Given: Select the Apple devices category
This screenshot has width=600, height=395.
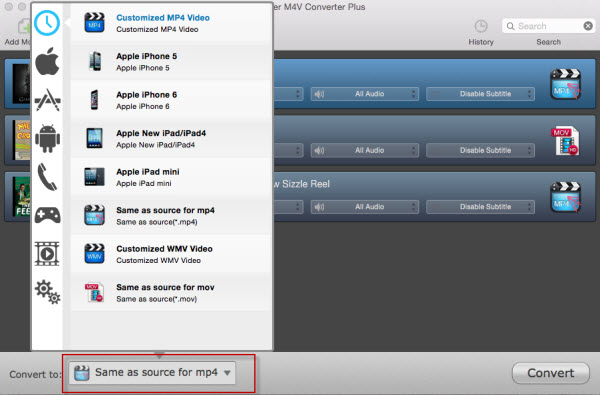Looking at the screenshot, I should [x=47, y=62].
